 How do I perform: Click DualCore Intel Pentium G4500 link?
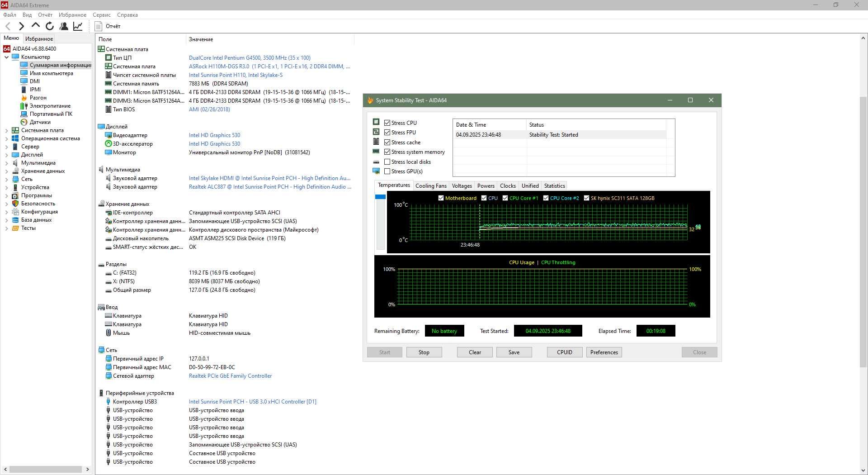(x=250, y=58)
